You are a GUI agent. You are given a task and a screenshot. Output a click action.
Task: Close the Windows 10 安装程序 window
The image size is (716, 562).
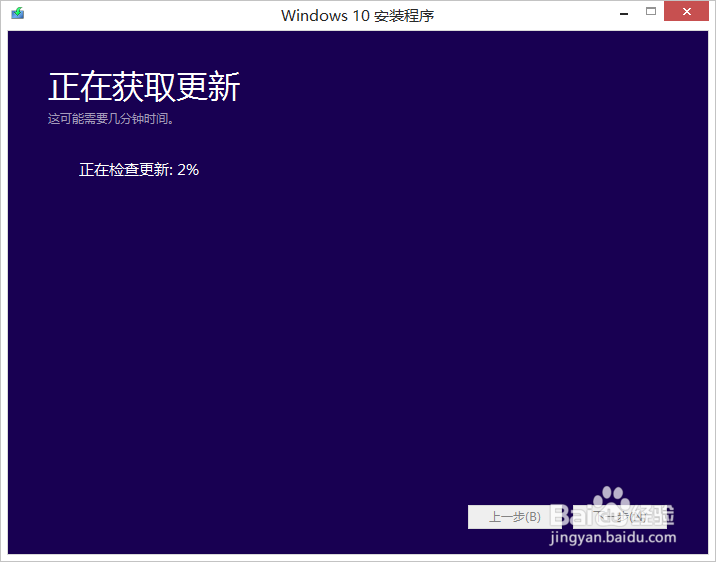pyautogui.click(x=686, y=12)
